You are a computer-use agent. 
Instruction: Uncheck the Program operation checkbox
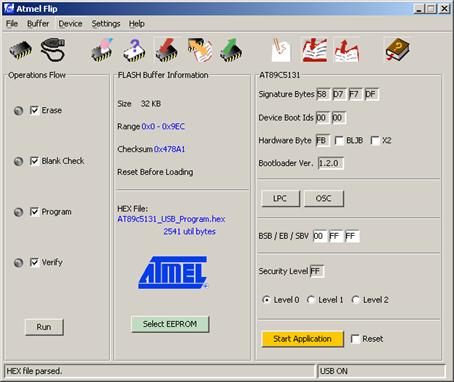[34, 212]
